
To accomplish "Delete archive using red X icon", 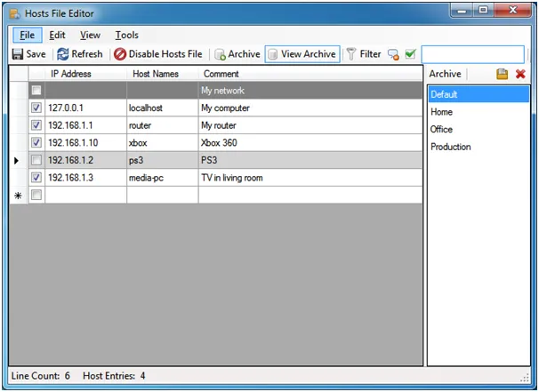I will pos(520,74).
